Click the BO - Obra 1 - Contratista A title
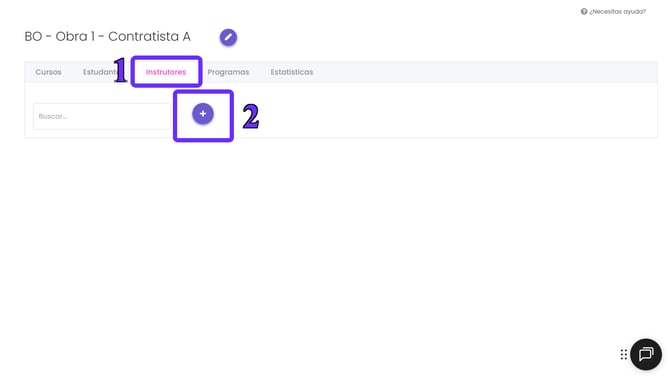670x378 pixels. point(108,37)
